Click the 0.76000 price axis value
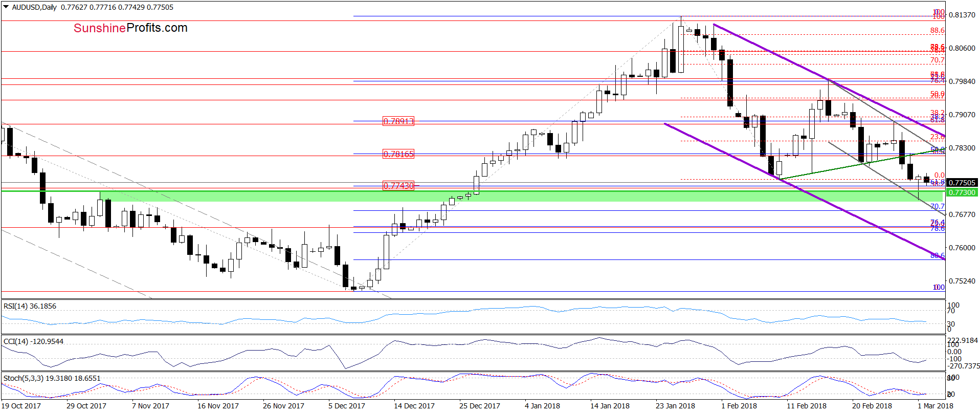Screen dimensions: 980x413 point(962,248)
